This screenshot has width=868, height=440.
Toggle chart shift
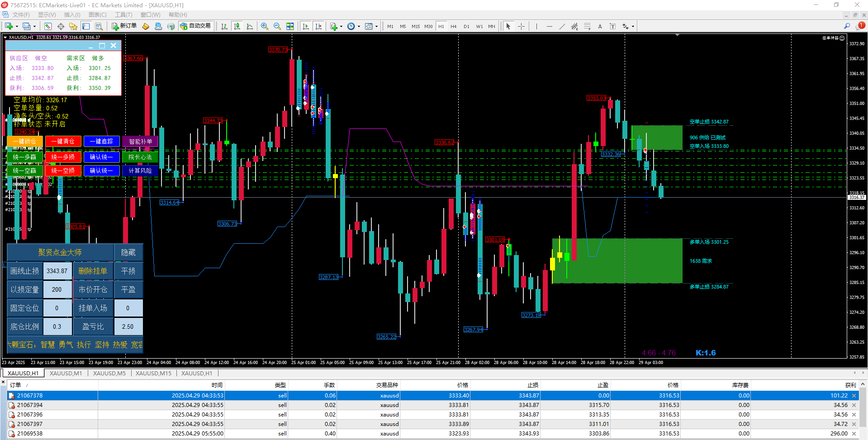tap(318, 26)
